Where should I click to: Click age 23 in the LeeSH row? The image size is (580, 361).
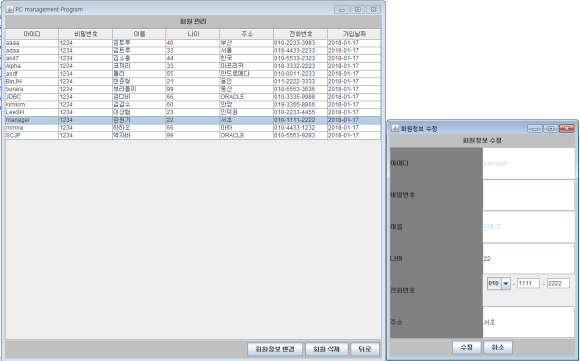[x=193, y=112]
